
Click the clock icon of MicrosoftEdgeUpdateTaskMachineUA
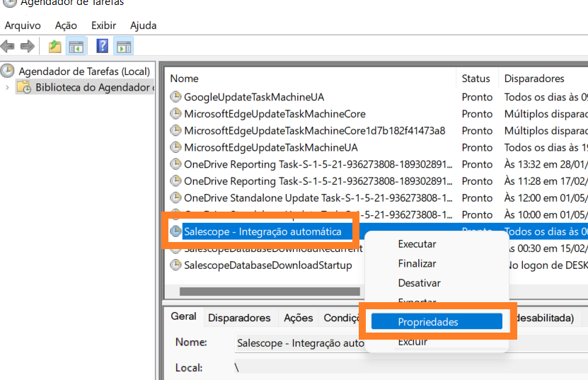point(175,147)
